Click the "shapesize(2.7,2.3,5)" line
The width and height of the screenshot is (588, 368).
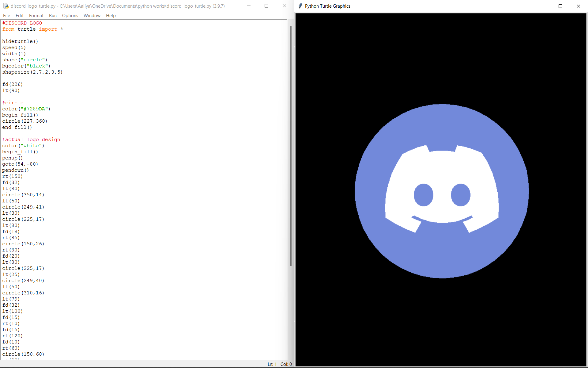coord(32,72)
